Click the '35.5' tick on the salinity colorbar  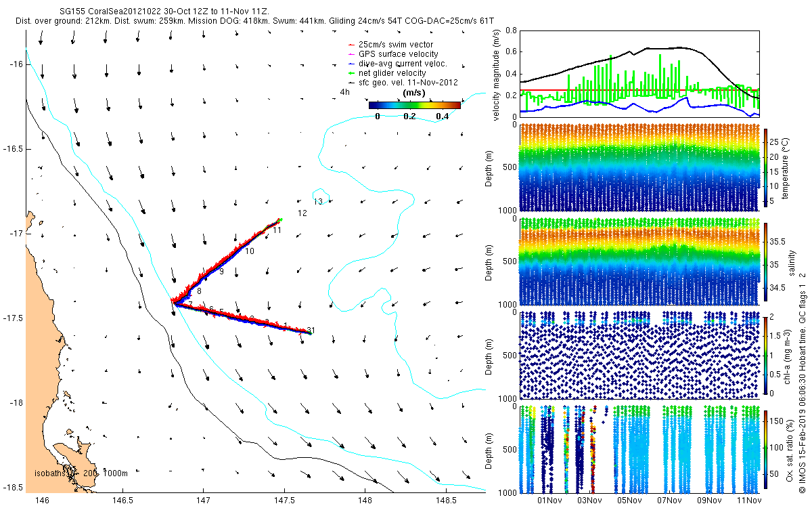(x=778, y=241)
